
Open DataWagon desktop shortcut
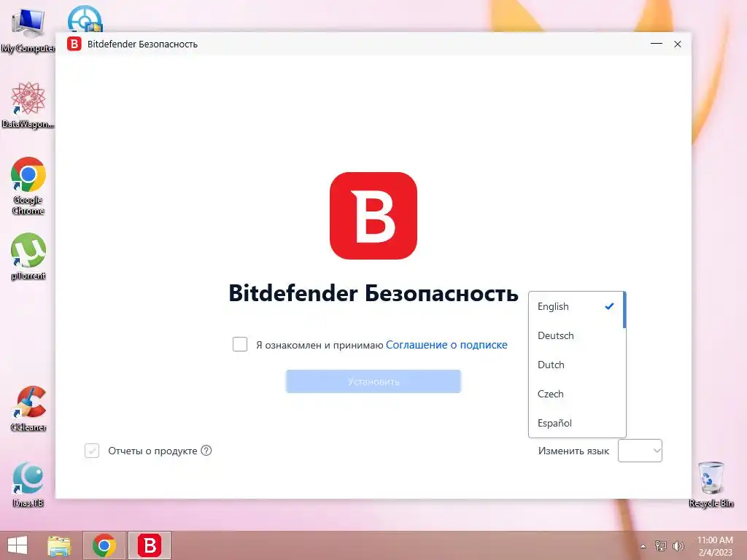[28, 105]
